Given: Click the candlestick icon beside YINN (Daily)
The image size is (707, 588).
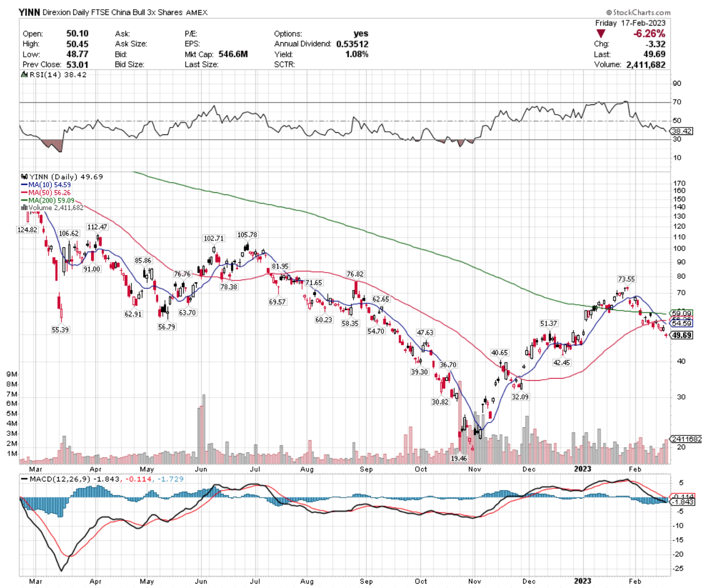Looking at the screenshot, I should (24, 177).
